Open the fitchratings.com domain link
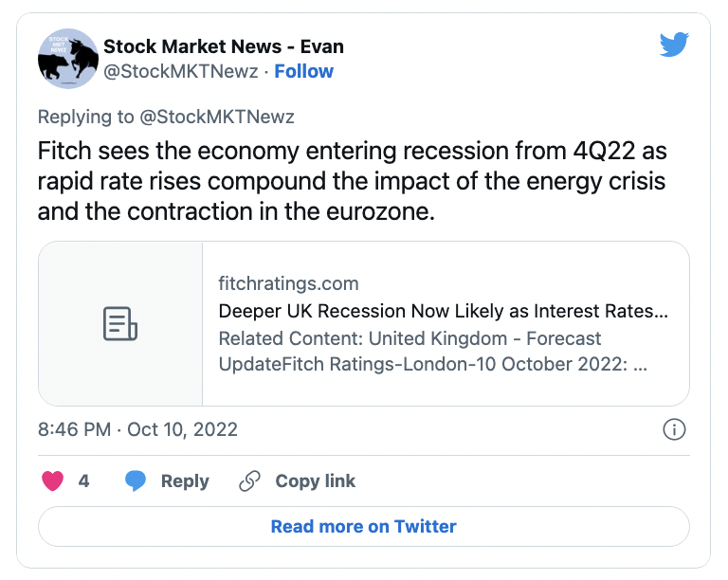This screenshot has width=728, height=580. click(x=288, y=282)
